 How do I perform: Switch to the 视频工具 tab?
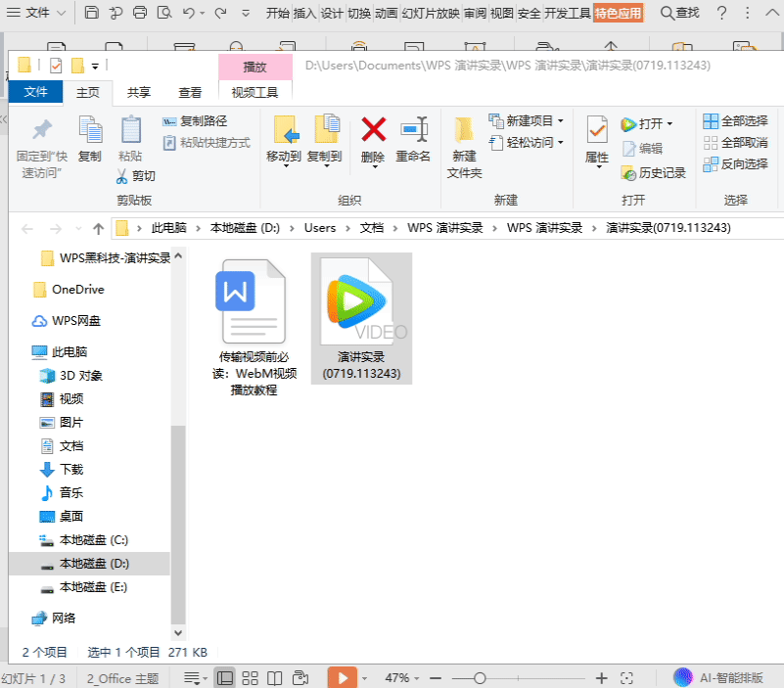click(255, 93)
